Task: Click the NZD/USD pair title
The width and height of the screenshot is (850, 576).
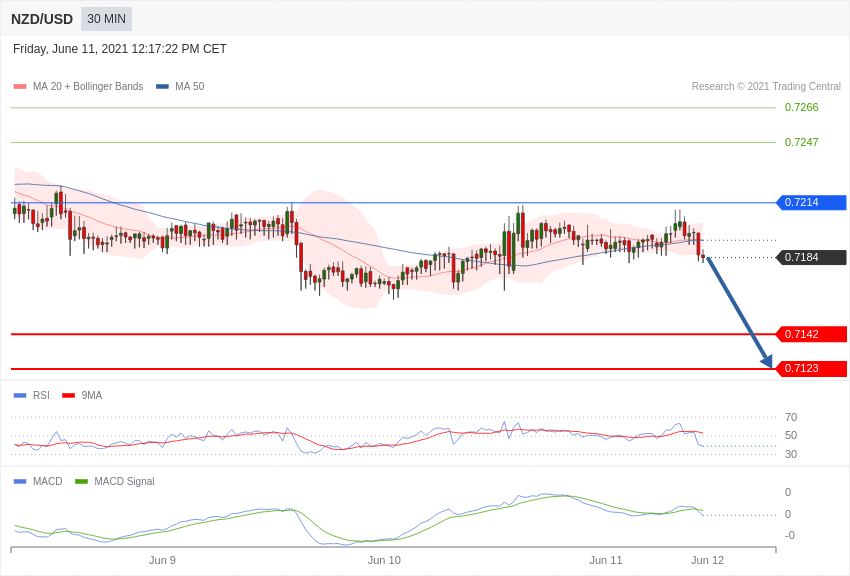Action: [42, 20]
